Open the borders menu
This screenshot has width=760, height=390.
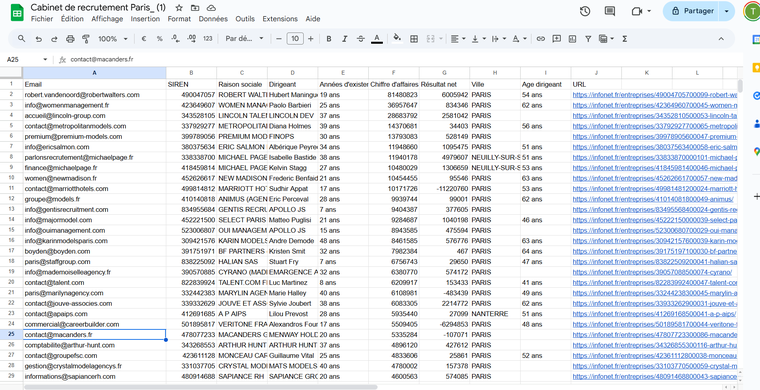(x=414, y=39)
